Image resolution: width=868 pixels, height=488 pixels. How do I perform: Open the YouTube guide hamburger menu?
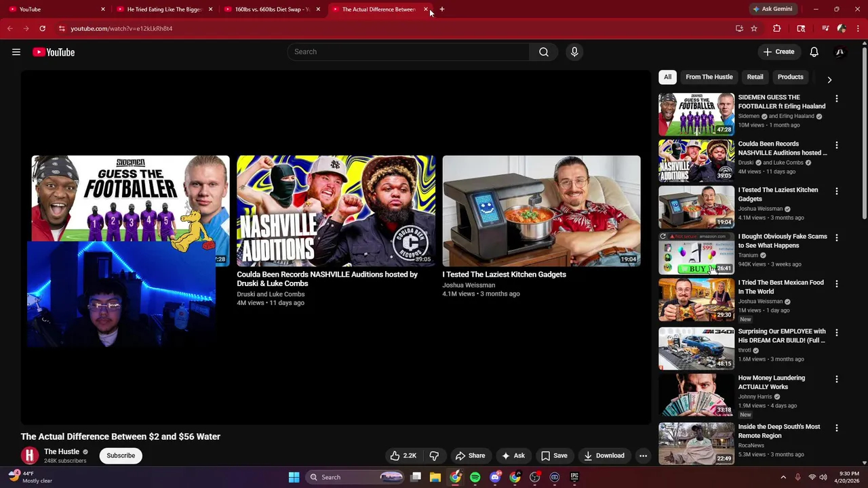tap(16, 52)
